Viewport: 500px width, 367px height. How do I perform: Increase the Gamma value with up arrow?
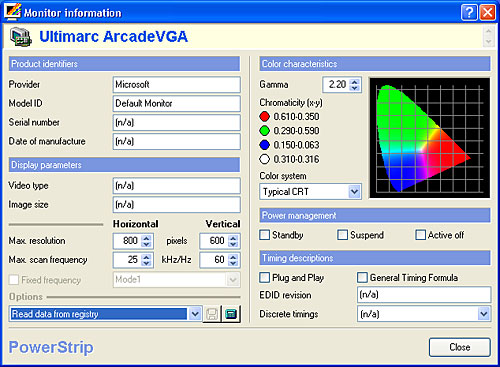pos(355,81)
